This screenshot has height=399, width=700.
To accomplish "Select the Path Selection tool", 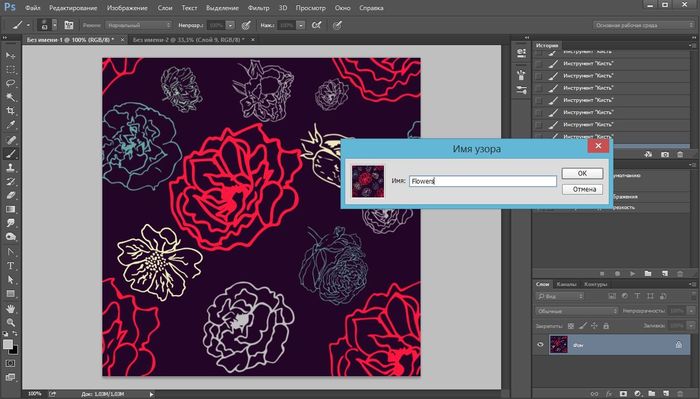I will (10, 280).
